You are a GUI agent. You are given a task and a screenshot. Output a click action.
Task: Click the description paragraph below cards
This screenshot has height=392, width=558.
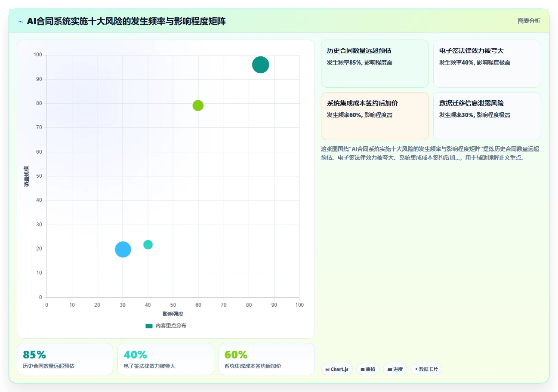[x=430, y=153]
